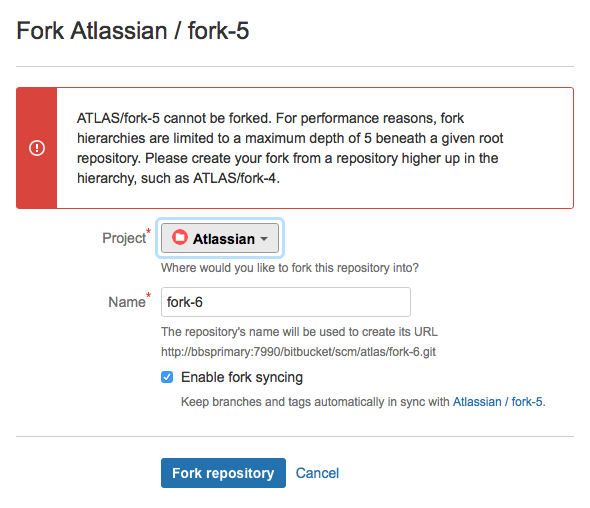The width and height of the screenshot is (590, 508).
Task: Toggle the Enable fork syncing checkbox
Action: tap(167, 377)
